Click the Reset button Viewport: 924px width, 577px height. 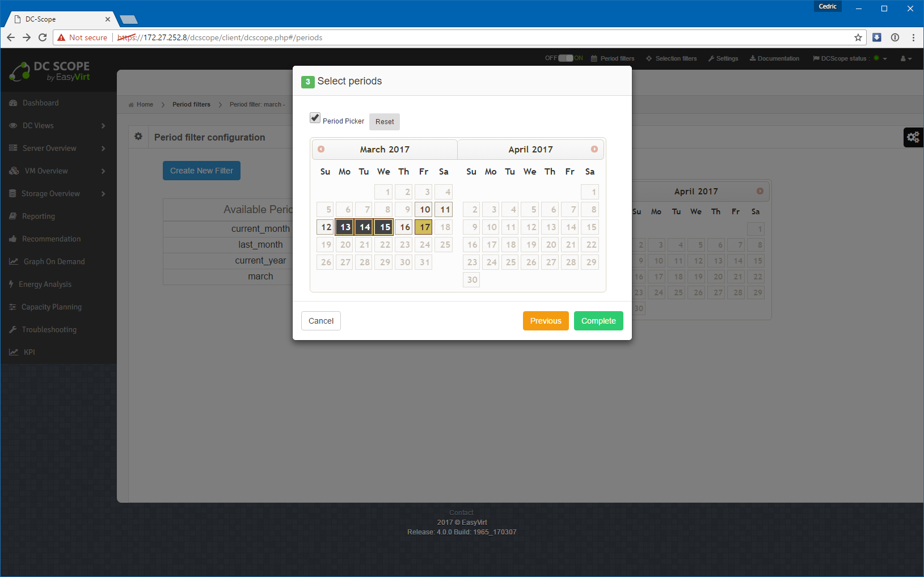384,122
